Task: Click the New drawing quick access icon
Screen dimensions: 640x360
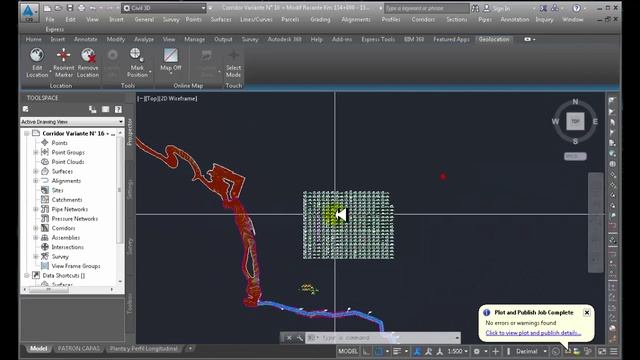Action: (47, 8)
